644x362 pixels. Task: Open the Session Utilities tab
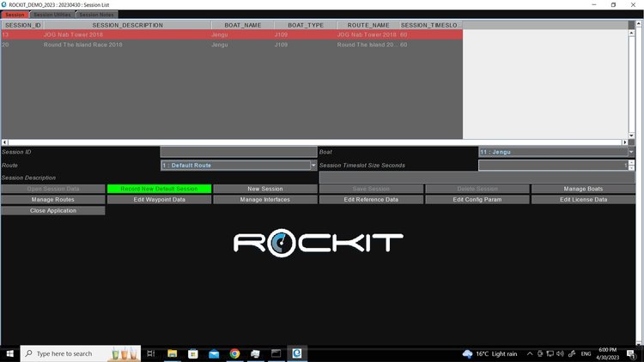click(x=52, y=15)
